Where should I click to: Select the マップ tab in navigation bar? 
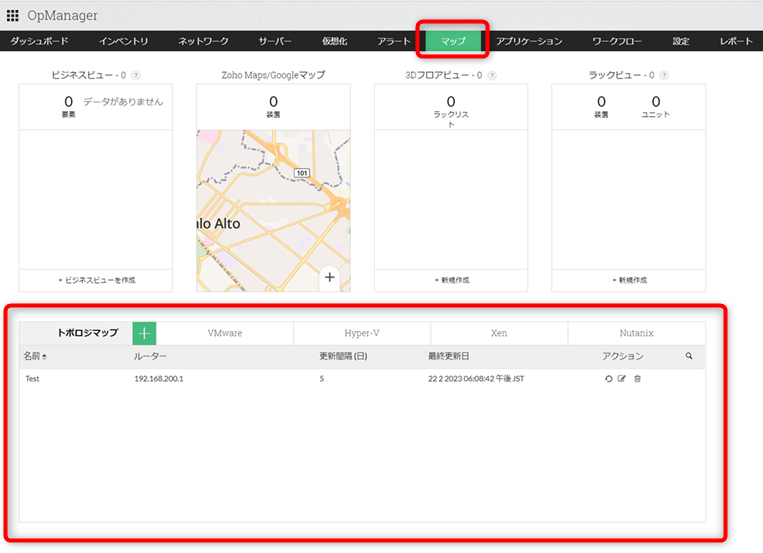[x=453, y=41]
